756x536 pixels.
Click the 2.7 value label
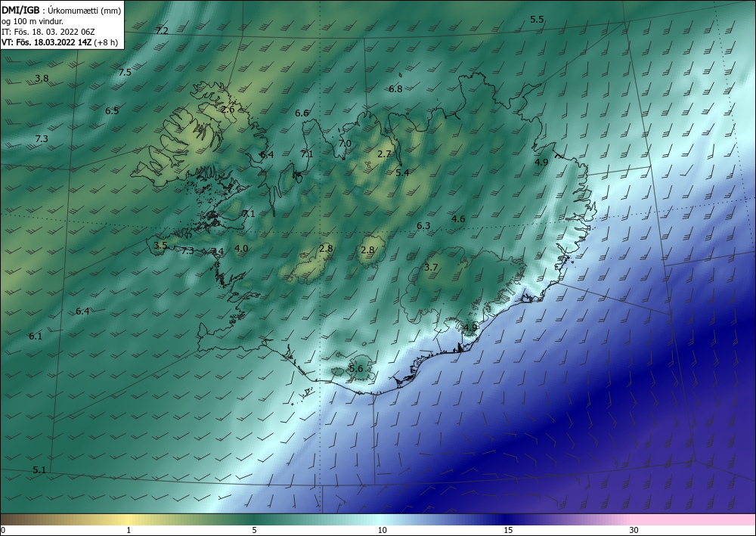coord(384,154)
